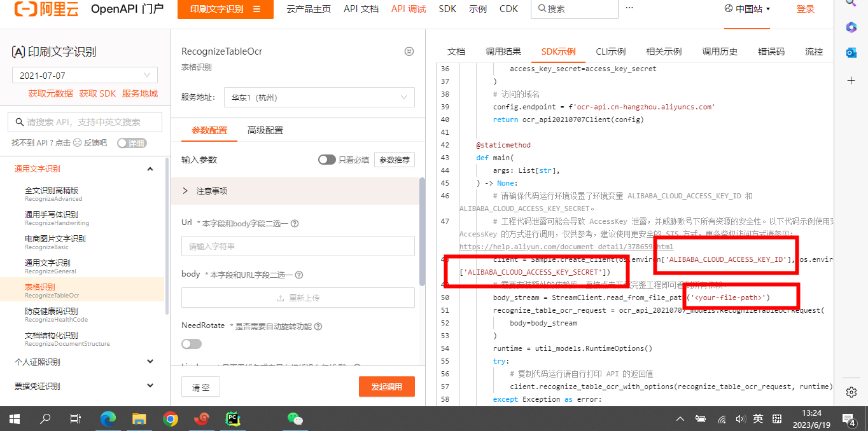Click the face feedback icon next to RecognizeTableOcr
Screen dimensions: 868x431
click(409, 51)
